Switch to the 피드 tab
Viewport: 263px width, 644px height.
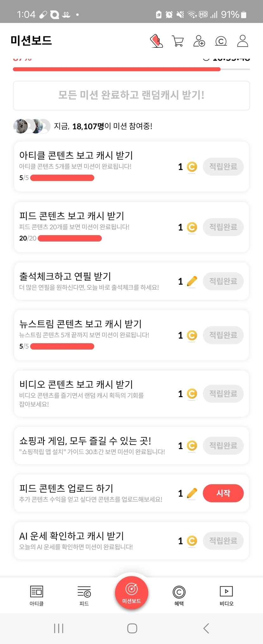tap(84, 595)
